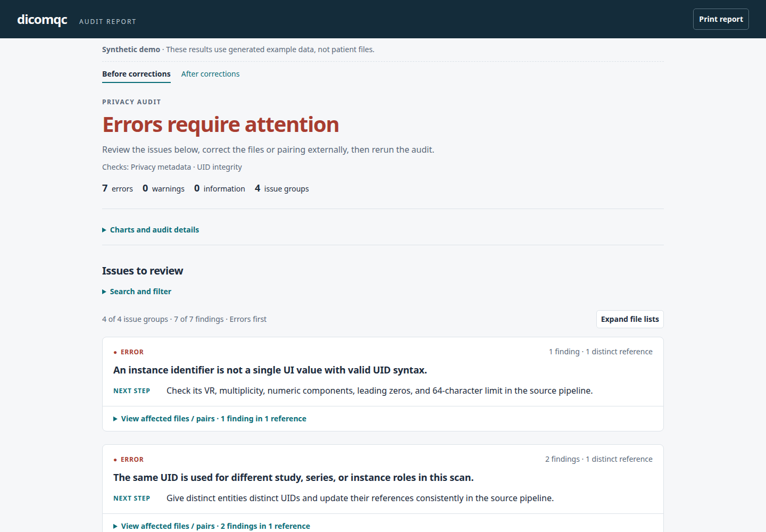The height and width of the screenshot is (532, 766).
Task: Click the dicomqc logo
Action: 42,20
